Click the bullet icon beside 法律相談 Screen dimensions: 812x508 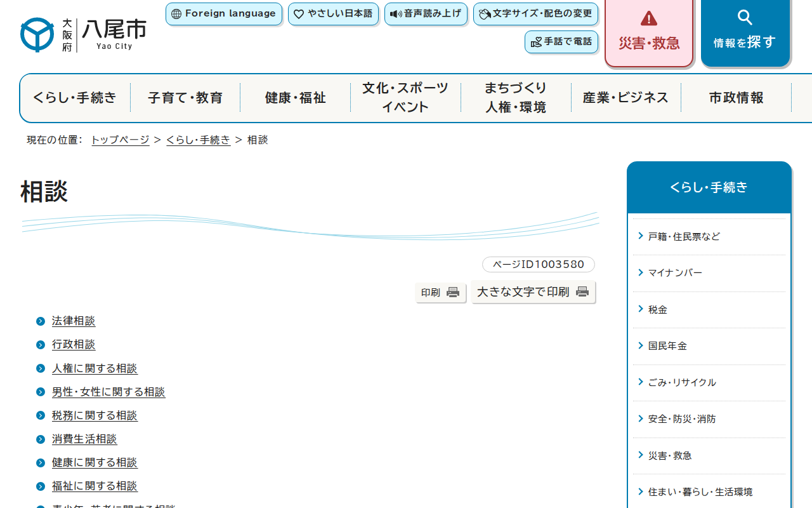tap(41, 321)
